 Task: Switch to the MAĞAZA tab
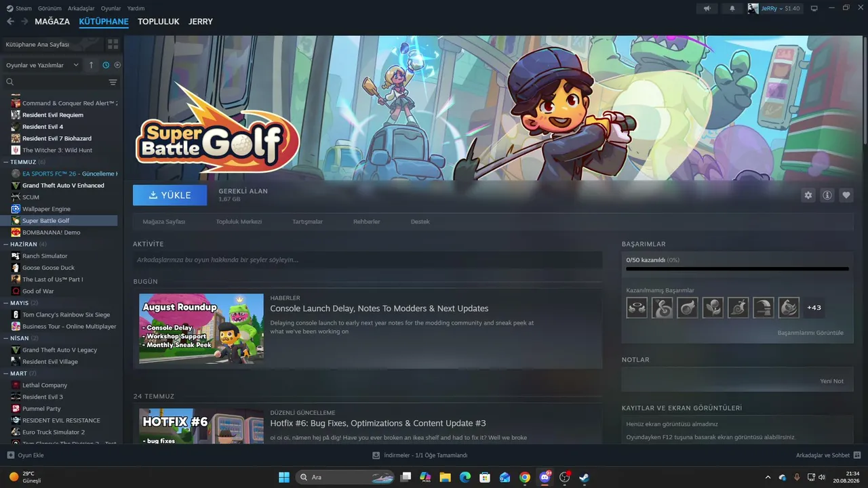click(52, 22)
